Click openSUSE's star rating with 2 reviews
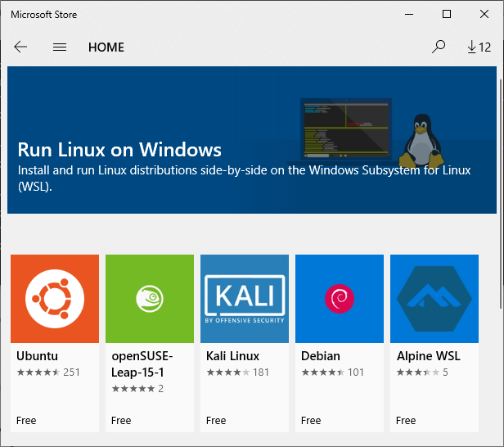The image size is (504, 447). [x=137, y=389]
